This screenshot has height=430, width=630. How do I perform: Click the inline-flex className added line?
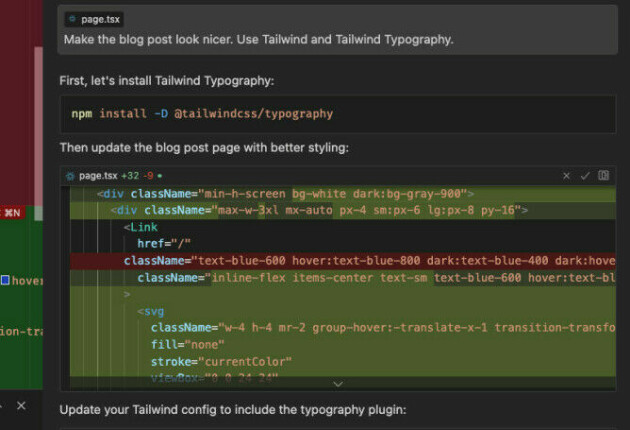pyautogui.click(x=343, y=278)
